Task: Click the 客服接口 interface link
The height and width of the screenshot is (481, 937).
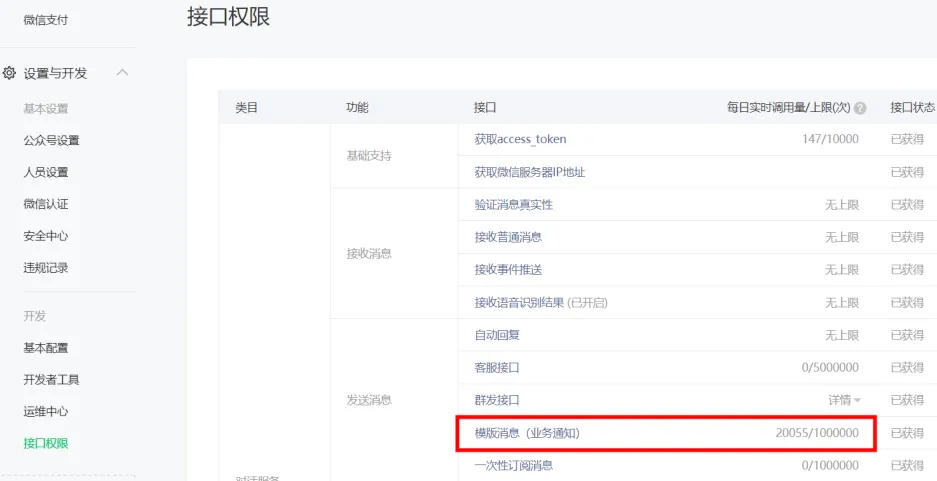Action: [x=497, y=367]
